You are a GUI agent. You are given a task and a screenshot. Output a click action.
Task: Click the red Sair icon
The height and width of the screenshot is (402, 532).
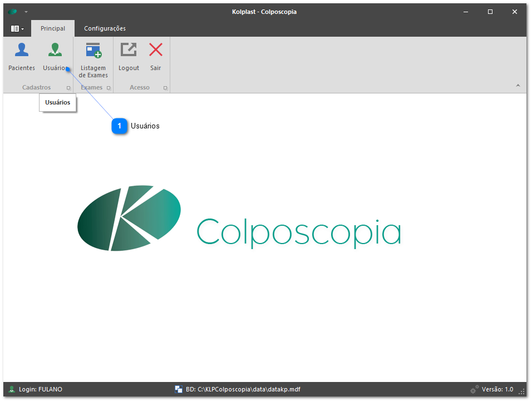click(x=156, y=50)
